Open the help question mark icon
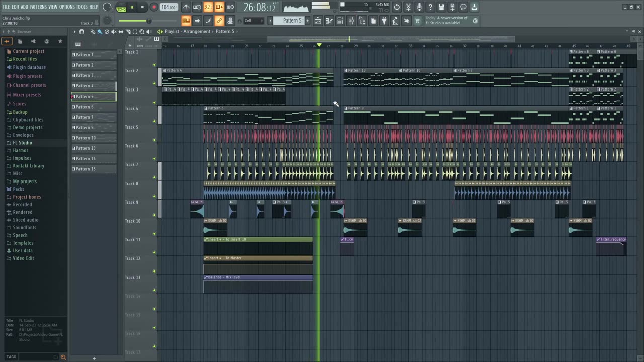Screen dimensions: 644x362 click(x=430, y=7)
